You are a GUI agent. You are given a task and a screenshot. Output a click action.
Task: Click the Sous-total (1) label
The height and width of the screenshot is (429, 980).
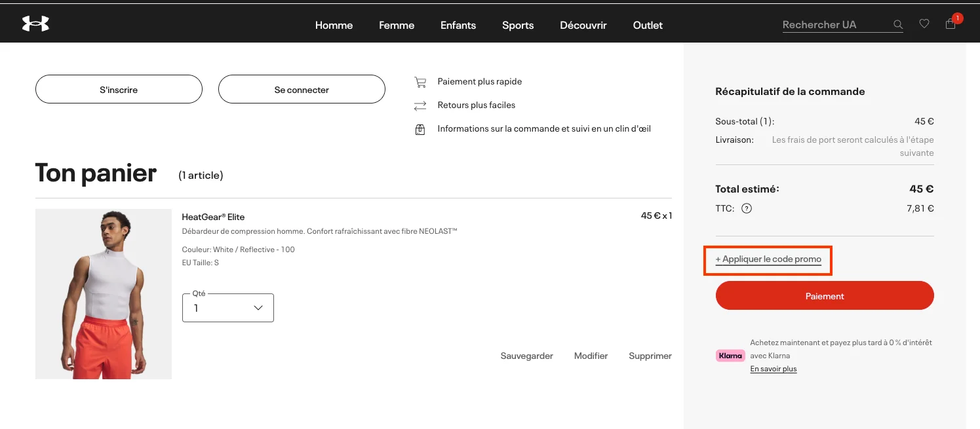point(745,122)
